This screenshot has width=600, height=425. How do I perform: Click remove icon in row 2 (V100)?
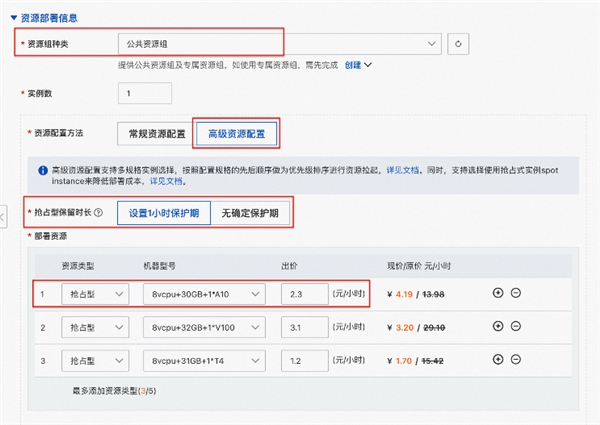tap(516, 326)
